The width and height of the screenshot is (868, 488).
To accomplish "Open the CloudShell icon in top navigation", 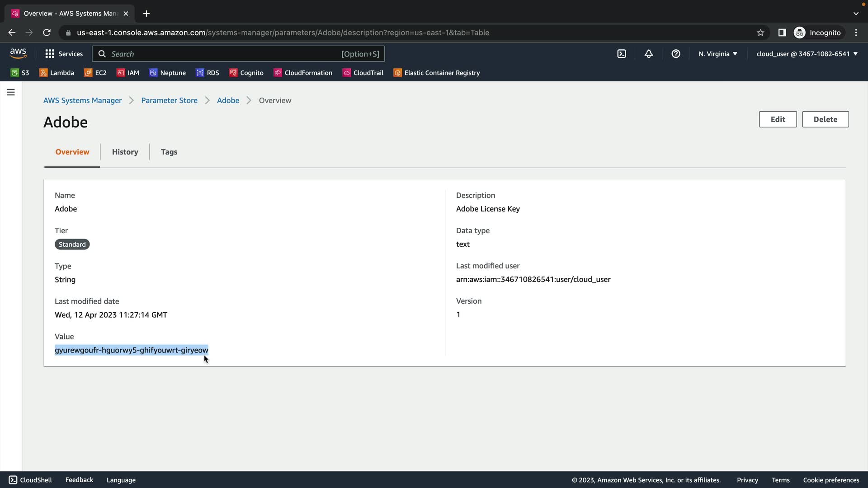I will point(622,54).
